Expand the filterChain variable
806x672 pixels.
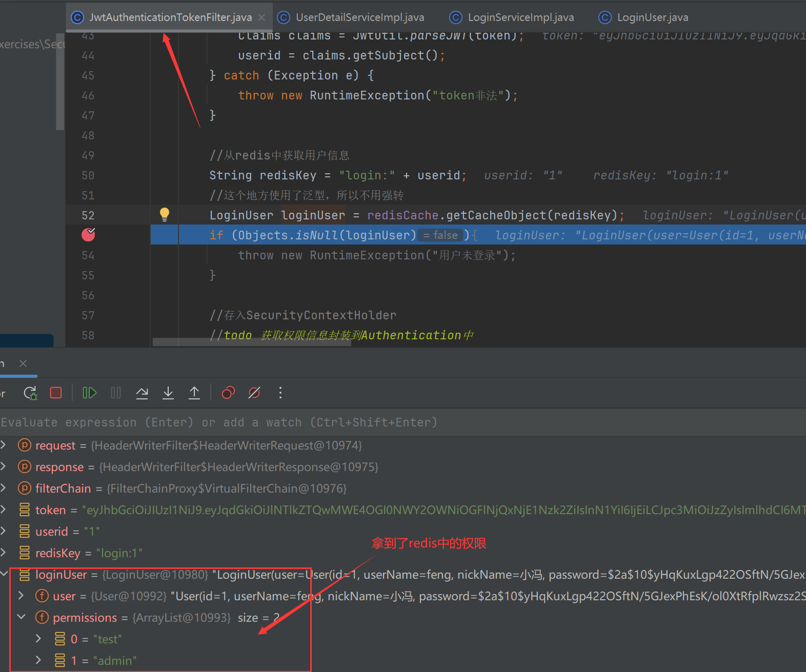[x=4, y=488]
